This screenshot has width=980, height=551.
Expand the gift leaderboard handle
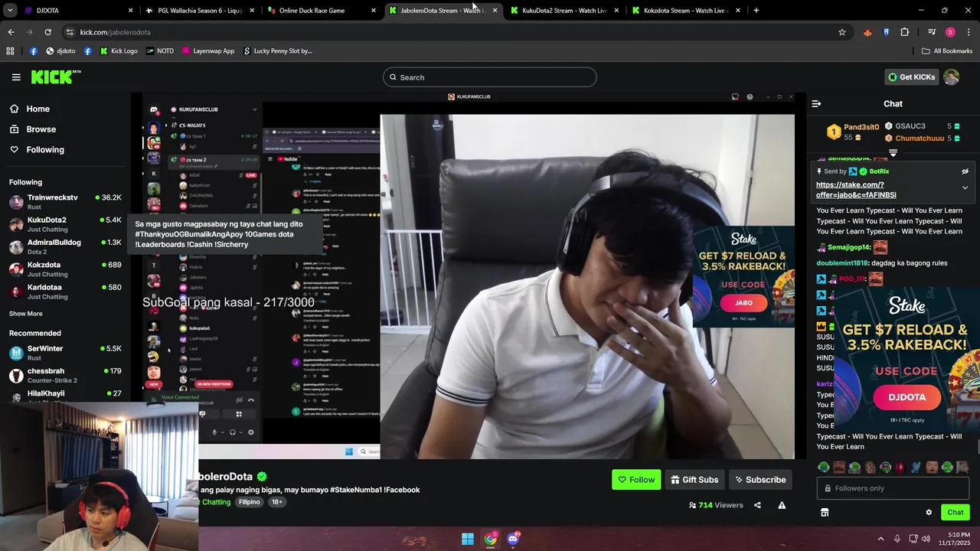tap(893, 153)
